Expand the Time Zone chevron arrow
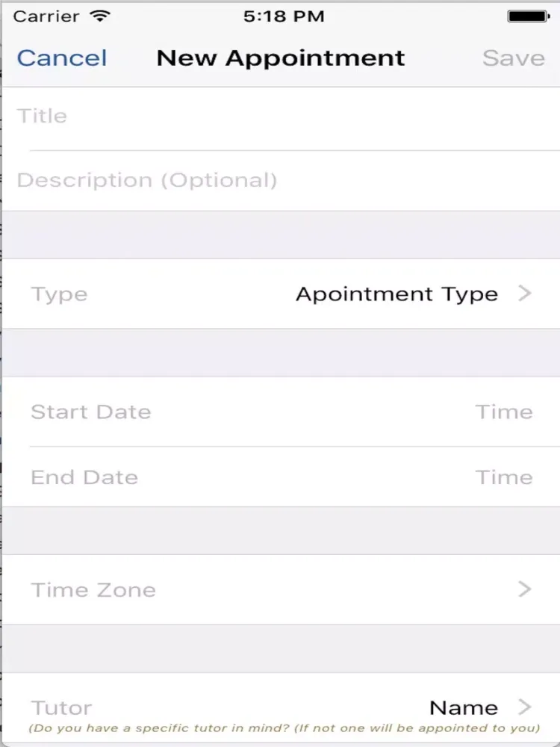Image resolution: width=560 pixels, height=747 pixels. [525, 589]
